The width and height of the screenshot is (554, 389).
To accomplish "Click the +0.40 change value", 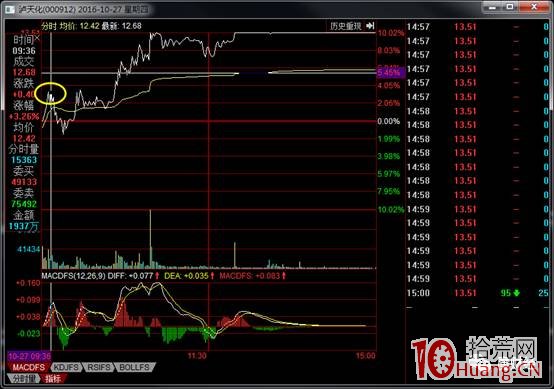I will click(23, 94).
